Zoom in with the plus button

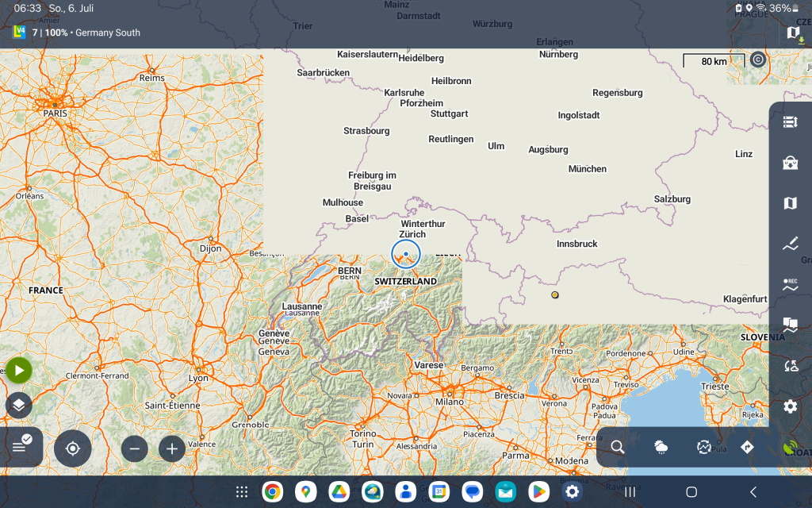click(172, 448)
